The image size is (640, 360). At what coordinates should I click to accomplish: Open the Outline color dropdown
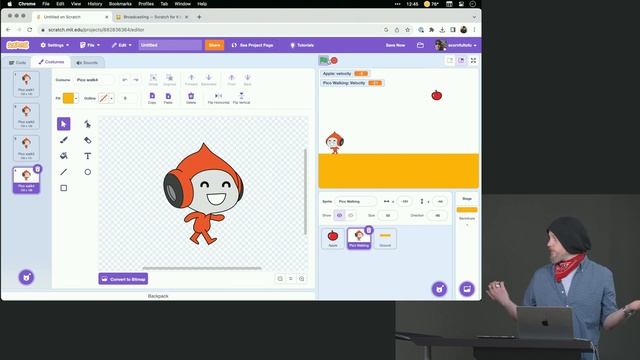click(106, 98)
